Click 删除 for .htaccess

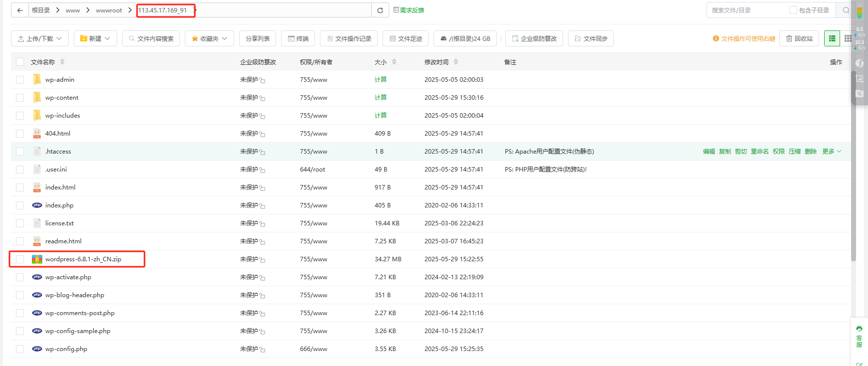coord(811,151)
